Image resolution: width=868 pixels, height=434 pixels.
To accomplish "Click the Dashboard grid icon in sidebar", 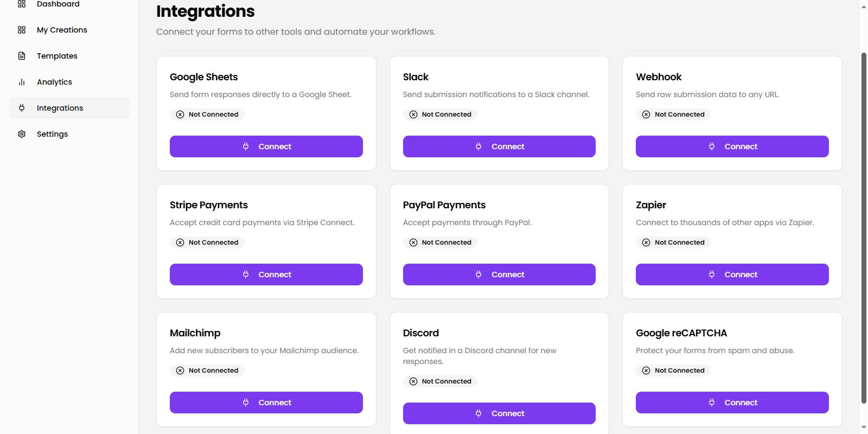I will [x=22, y=4].
